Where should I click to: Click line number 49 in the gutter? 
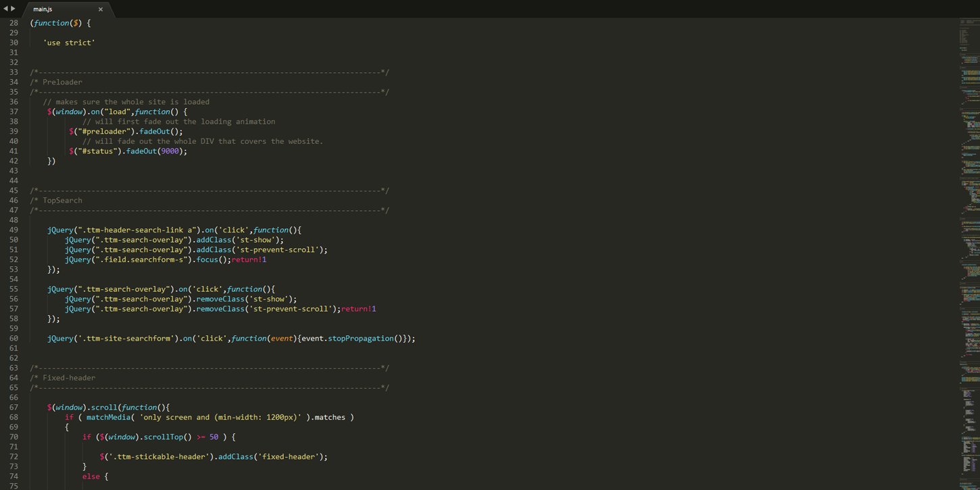pos(14,230)
